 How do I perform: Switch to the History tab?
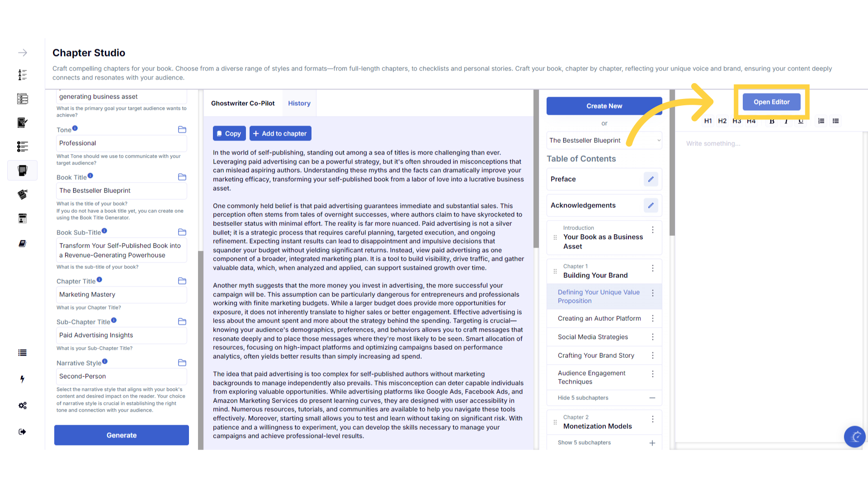299,103
